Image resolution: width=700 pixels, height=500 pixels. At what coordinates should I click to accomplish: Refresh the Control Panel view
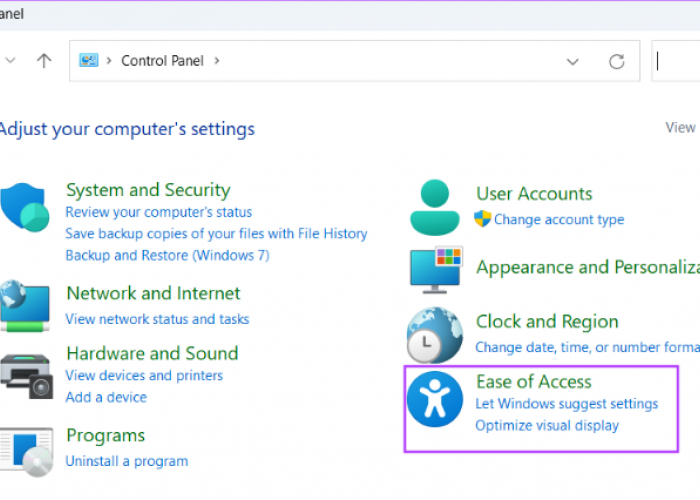617,61
